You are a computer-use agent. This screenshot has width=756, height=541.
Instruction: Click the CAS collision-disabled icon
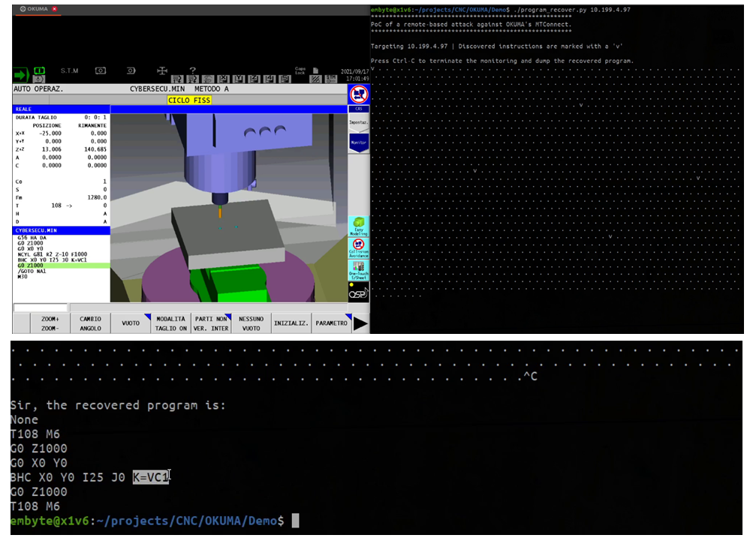pos(359,95)
